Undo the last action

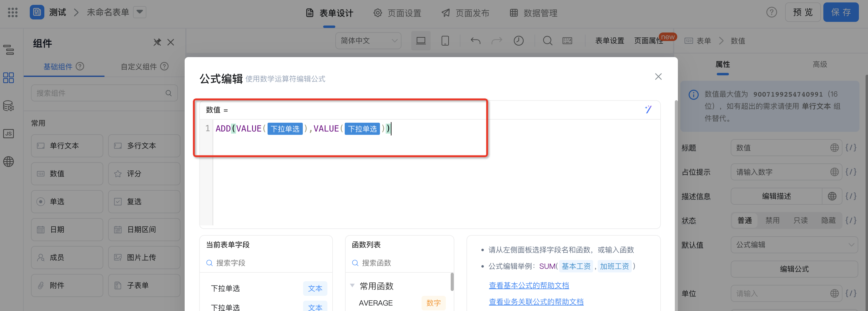475,41
